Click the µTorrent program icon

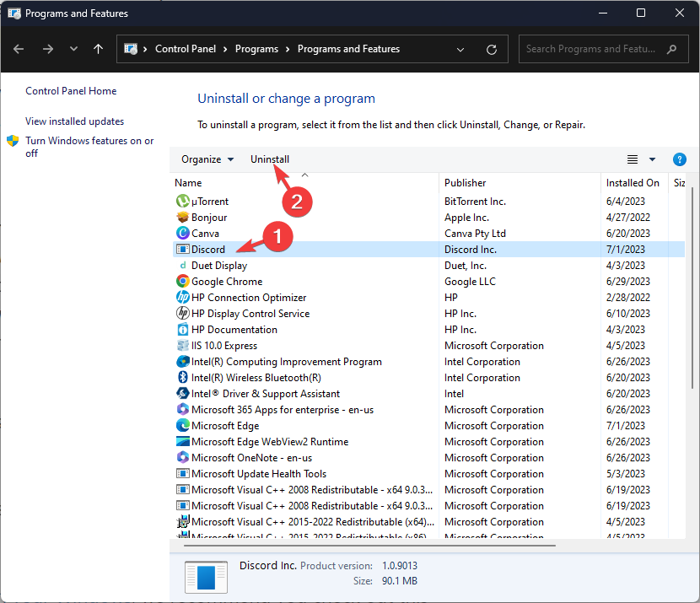(182, 202)
